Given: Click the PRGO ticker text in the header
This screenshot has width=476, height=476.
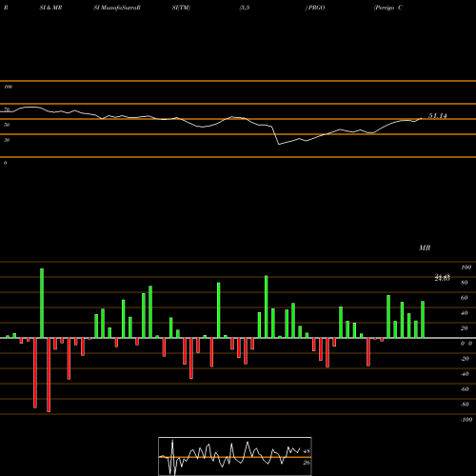Looking at the screenshot, I should click(x=316, y=8).
